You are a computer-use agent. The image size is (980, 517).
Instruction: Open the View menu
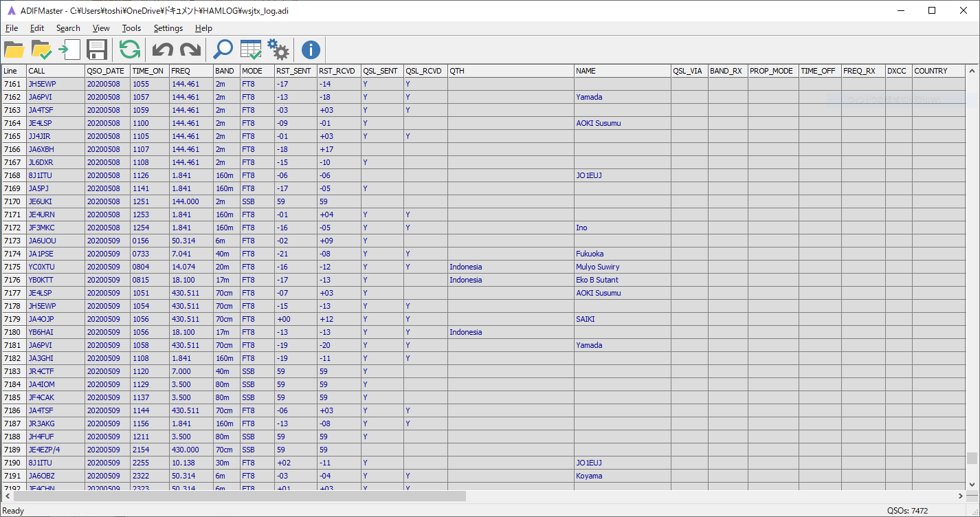click(101, 28)
